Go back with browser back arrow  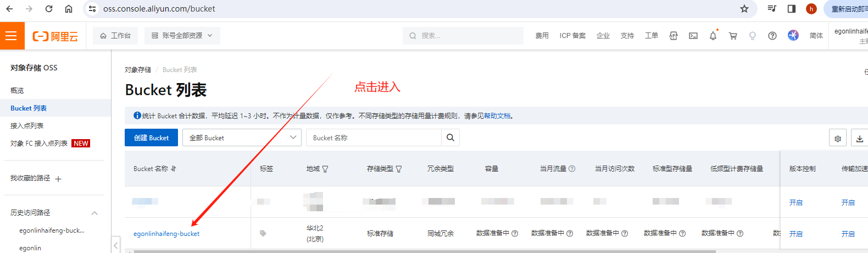(9, 9)
